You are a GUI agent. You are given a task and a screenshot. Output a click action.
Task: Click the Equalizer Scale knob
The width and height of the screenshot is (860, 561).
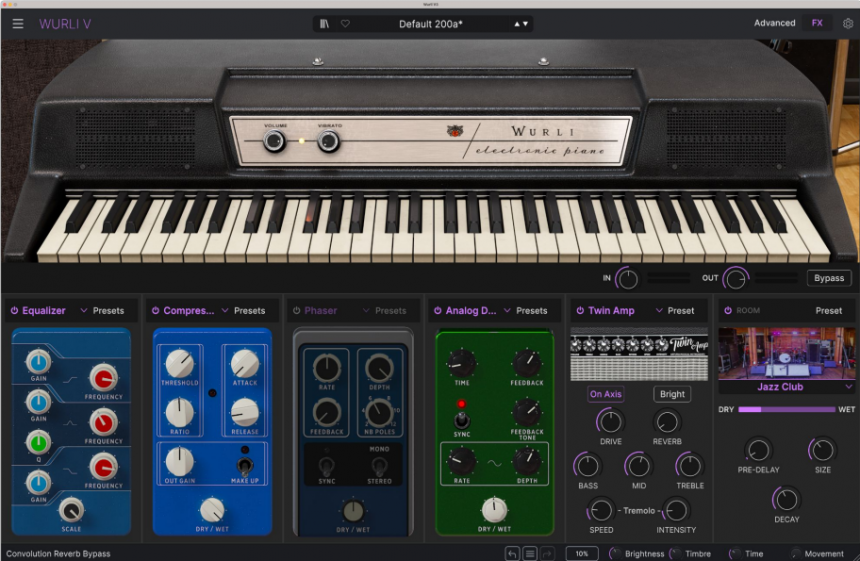(71, 511)
